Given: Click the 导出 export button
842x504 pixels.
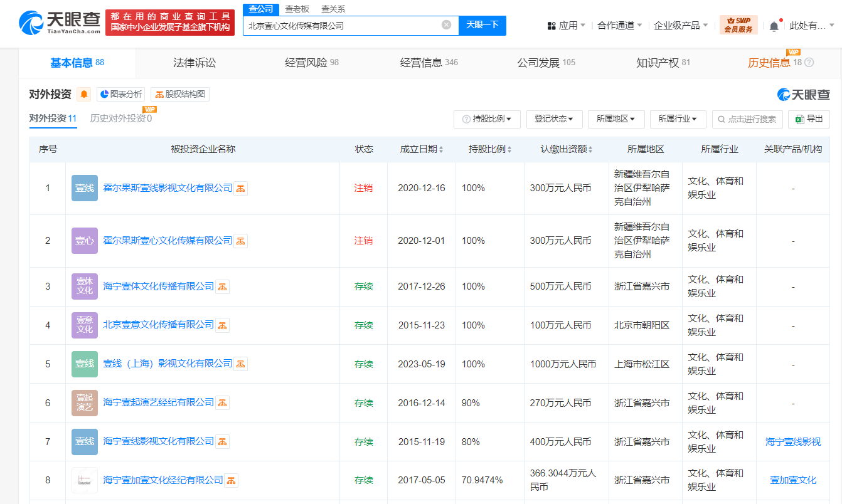Looking at the screenshot, I should 809,119.
